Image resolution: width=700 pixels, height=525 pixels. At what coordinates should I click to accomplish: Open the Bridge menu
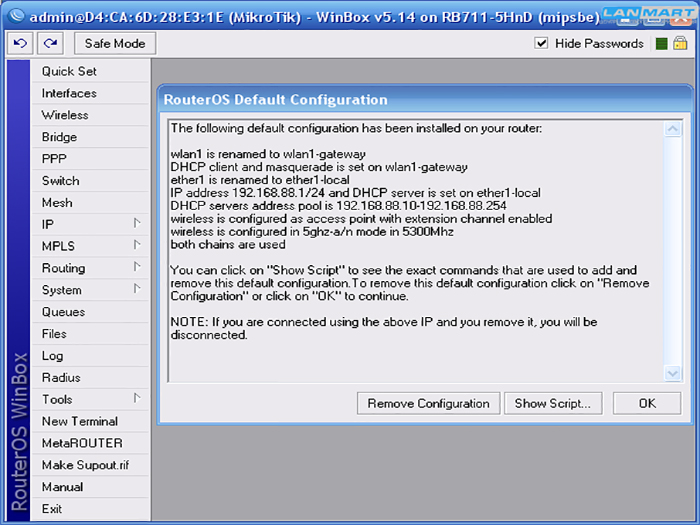pyautogui.click(x=90, y=137)
